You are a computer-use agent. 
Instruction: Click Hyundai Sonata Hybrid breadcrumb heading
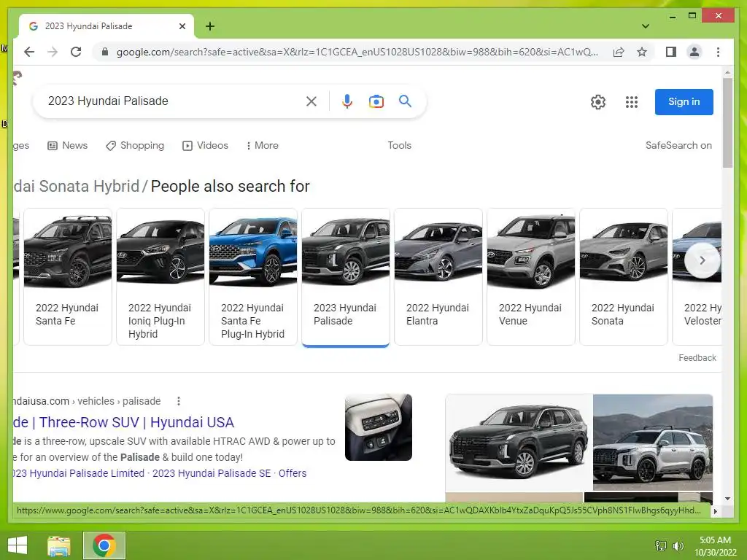(x=76, y=186)
